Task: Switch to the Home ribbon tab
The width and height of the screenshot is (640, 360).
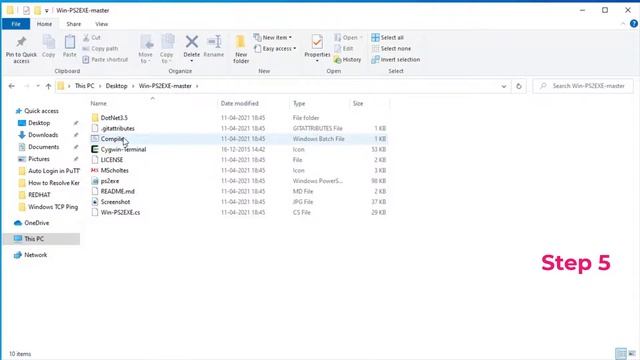Action: point(44,24)
